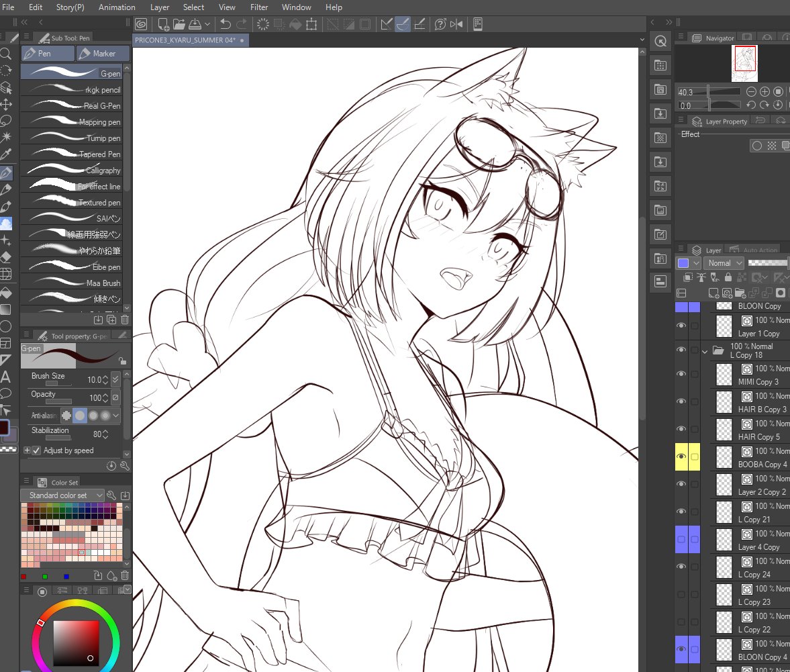This screenshot has width=790, height=672.
Task: Collapse the L Copy 18 folder
Action: [x=705, y=351]
